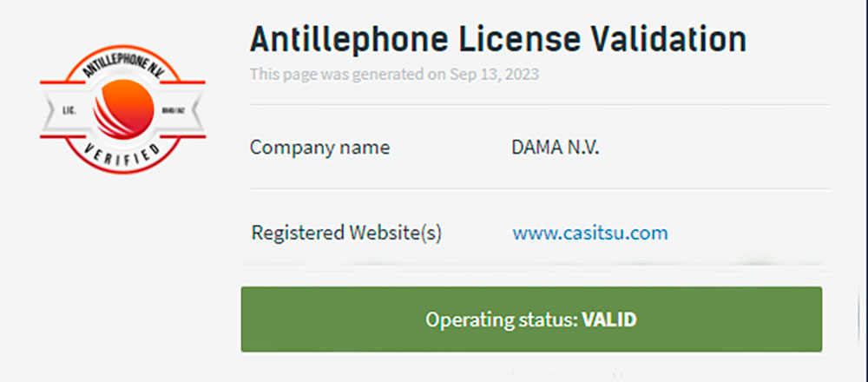Screen dimensions: 868x382
Task: Click the 'Sep 13, 2023' date text
Action: [494, 74]
